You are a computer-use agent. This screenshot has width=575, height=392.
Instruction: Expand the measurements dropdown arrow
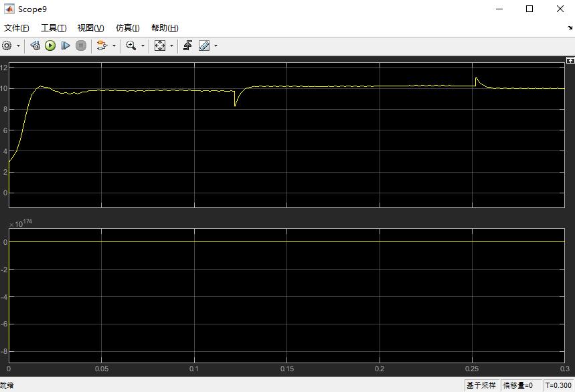coord(216,45)
